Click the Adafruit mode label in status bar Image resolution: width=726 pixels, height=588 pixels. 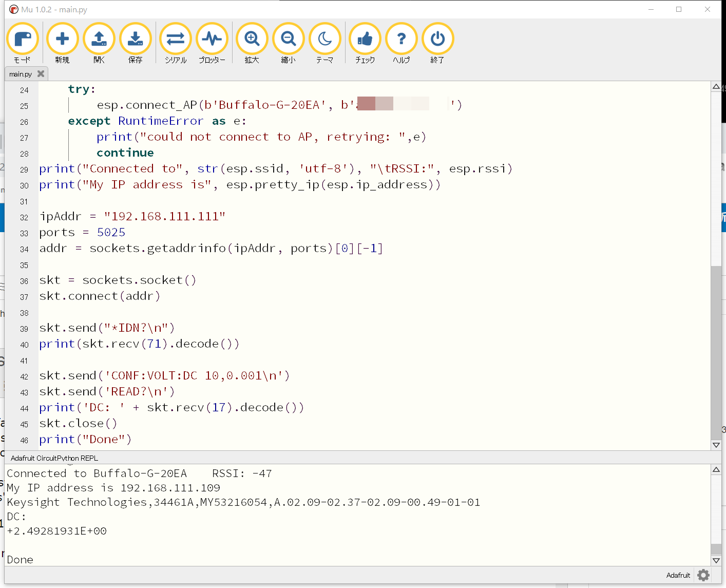tap(678, 575)
